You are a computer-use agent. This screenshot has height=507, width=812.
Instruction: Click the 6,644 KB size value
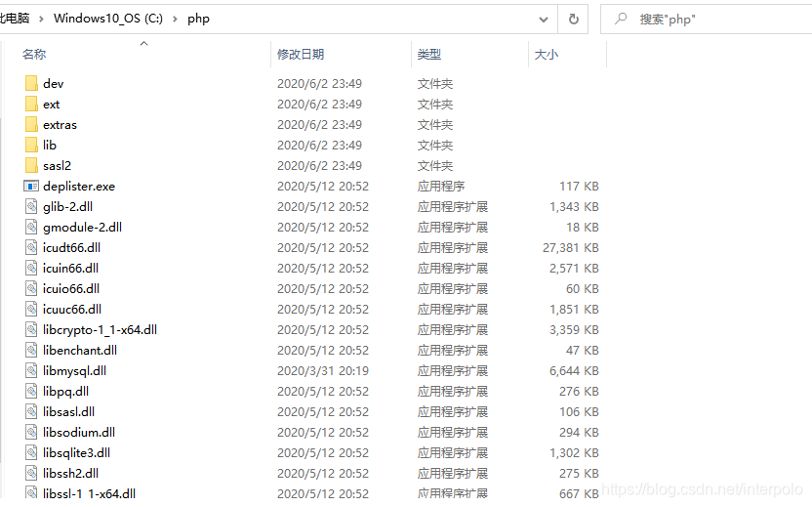(x=574, y=371)
